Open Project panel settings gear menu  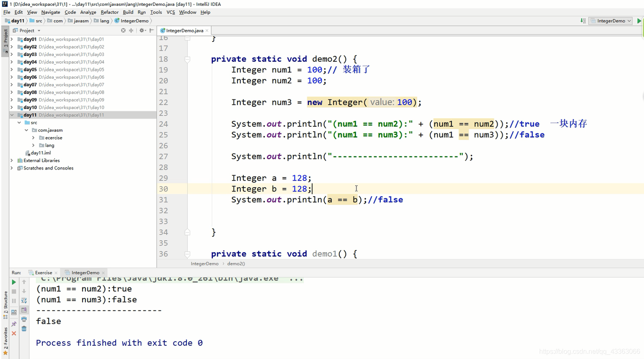point(142,30)
